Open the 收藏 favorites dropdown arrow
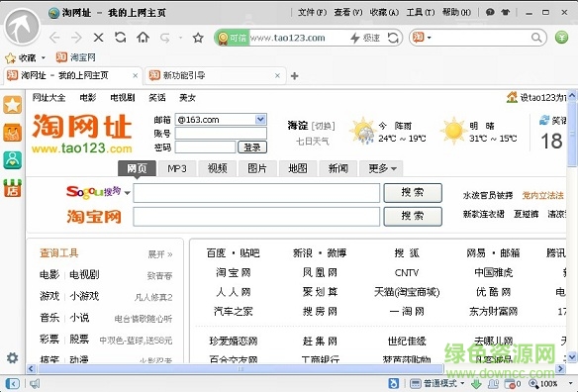Screen dimensions: 578x392 [44, 57]
